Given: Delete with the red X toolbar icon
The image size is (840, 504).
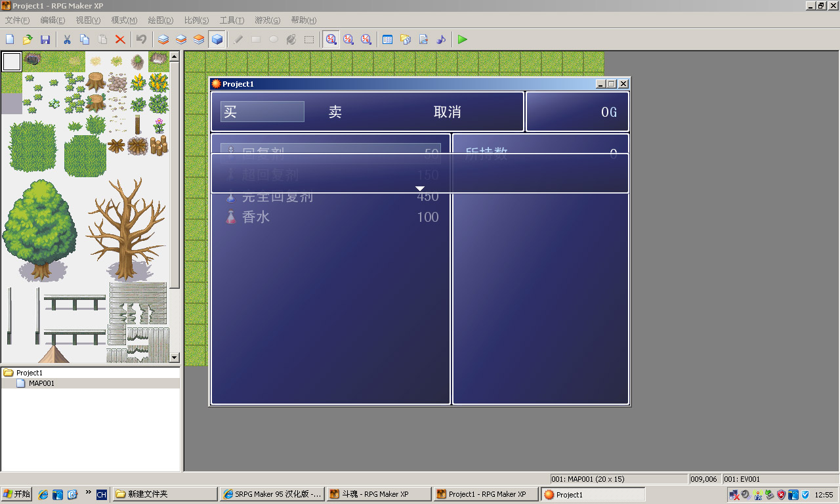Looking at the screenshot, I should (x=120, y=39).
